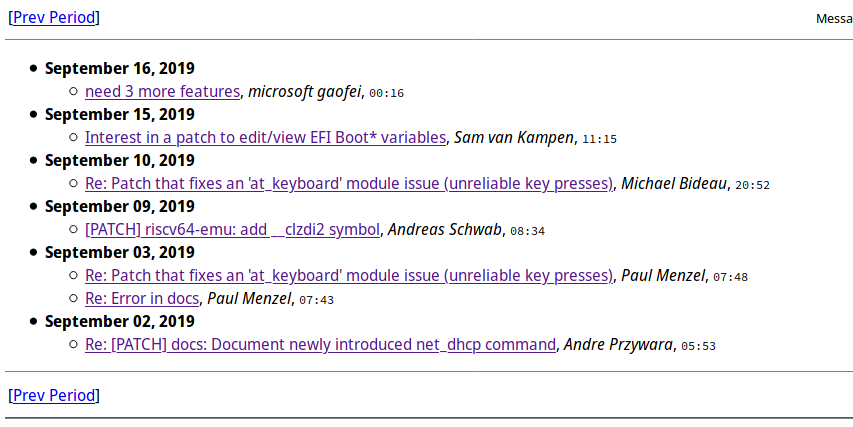Click author name "microsoft gaofei"
Screen dimensions: 853x427
(304, 92)
